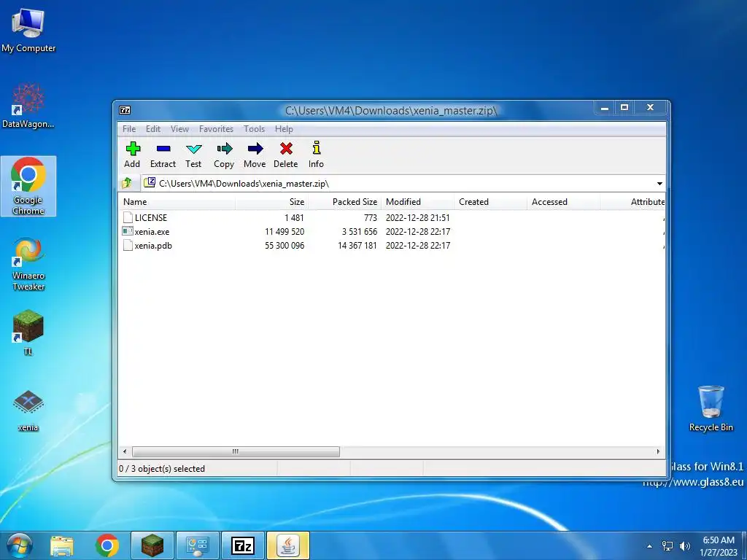Click the network tray icon
This screenshot has width=747, height=560.
click(x=667, y=546)
